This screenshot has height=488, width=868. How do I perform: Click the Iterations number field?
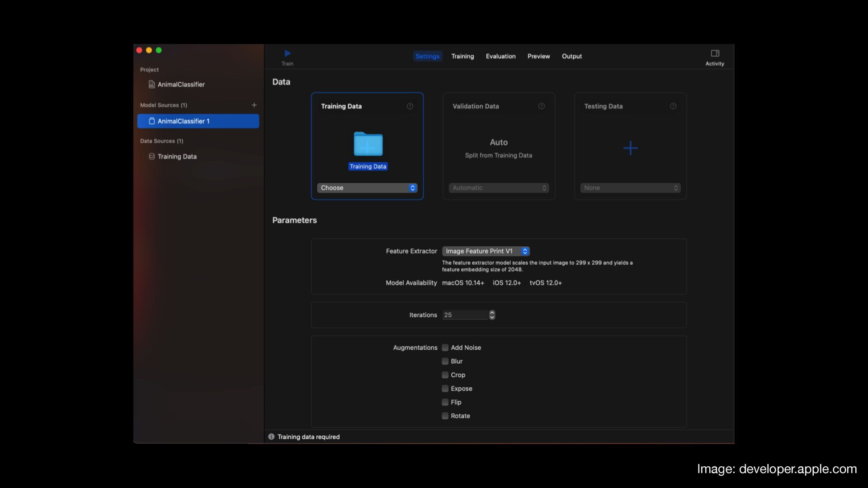pyautogui.click(x=465, y=315)
